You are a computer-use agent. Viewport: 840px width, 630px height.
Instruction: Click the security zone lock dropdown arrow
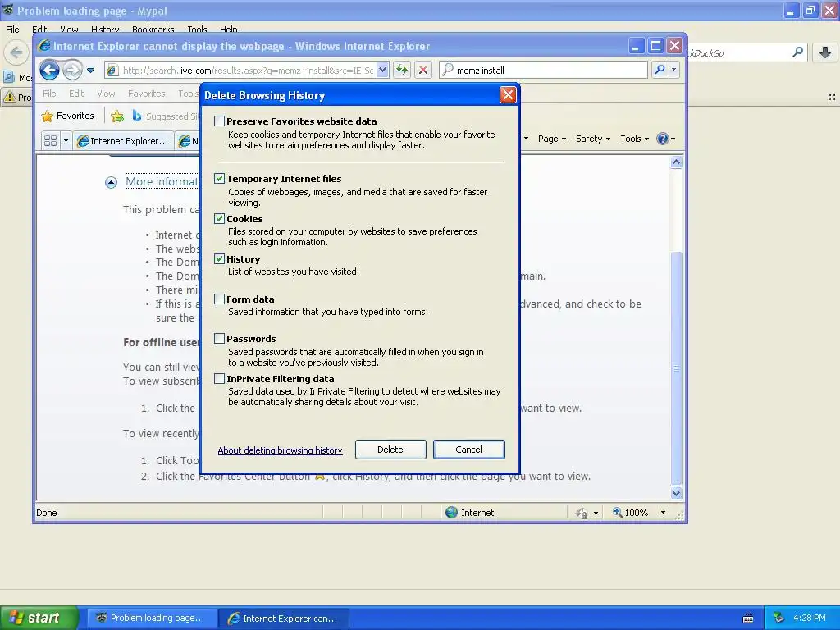click(596, 514)
